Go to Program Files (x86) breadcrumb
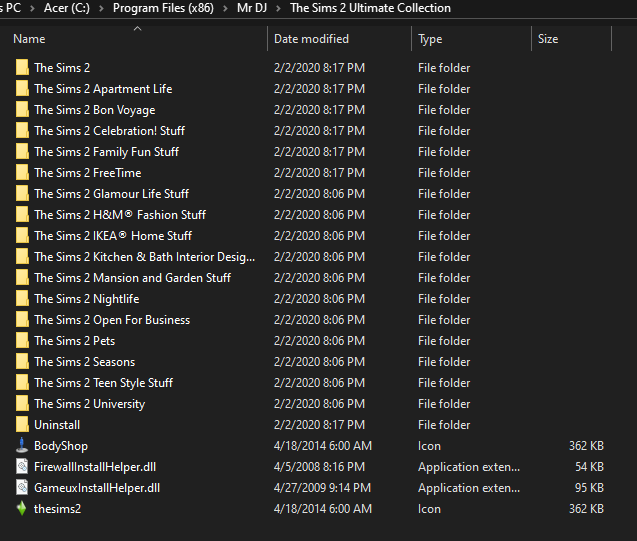Image resolution: width=637 pixels, height=541 pixels. 163,8
